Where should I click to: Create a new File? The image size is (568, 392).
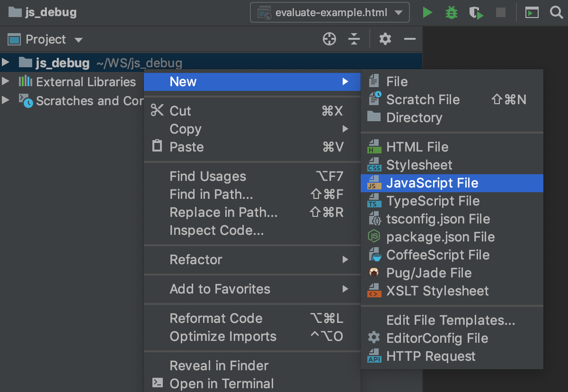click(452, 82)
